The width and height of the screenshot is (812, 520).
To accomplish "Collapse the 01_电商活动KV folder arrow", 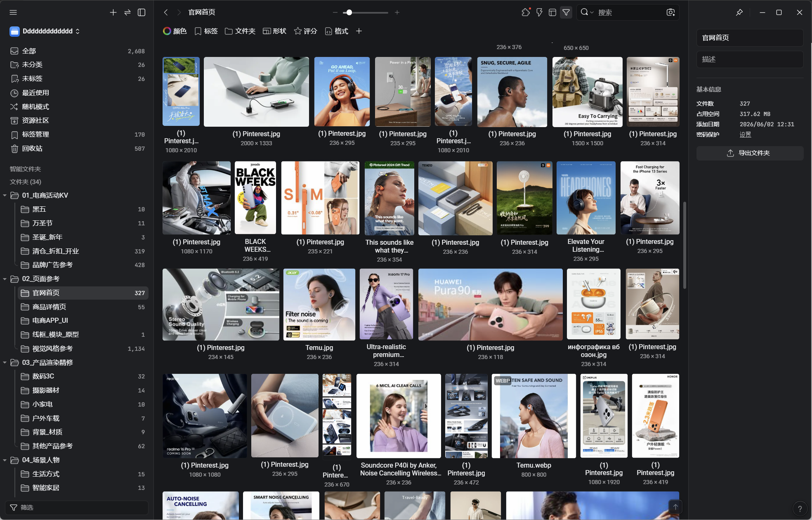I will pyautogui.click(x=5, y=195).
